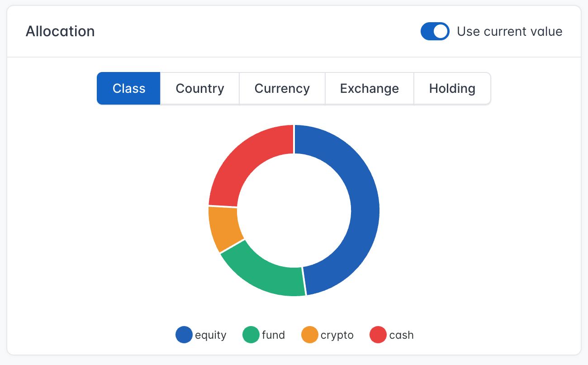Select the Class tab
The image size is (588, 365).
point(128,88)
